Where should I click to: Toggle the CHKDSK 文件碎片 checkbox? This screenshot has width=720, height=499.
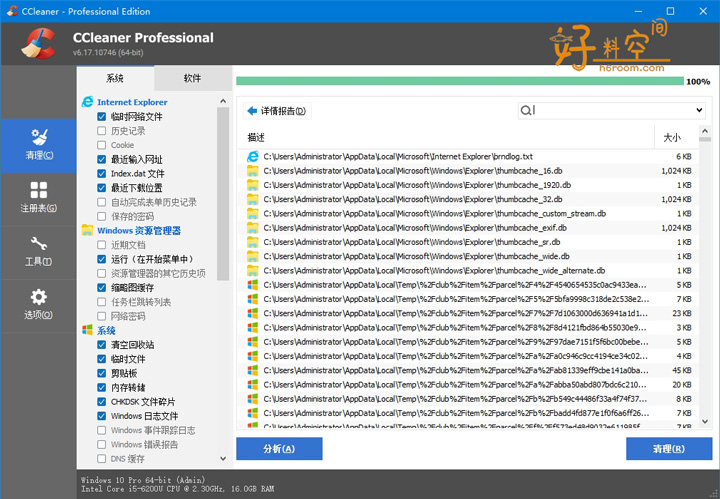(x=101, y=402)
